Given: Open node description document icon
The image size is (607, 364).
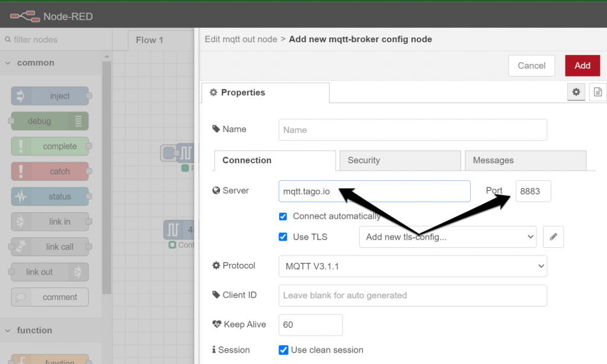Looking at the screenshot, I should click(x=598, y=92).
